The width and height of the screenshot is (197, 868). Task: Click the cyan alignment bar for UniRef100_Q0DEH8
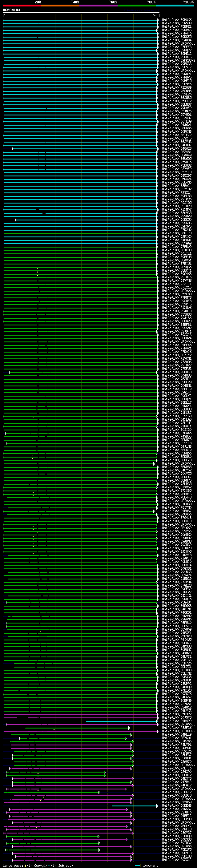tap(135, 806)
